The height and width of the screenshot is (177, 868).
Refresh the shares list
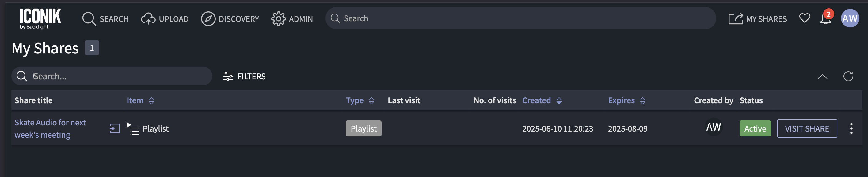pos(848,76)
